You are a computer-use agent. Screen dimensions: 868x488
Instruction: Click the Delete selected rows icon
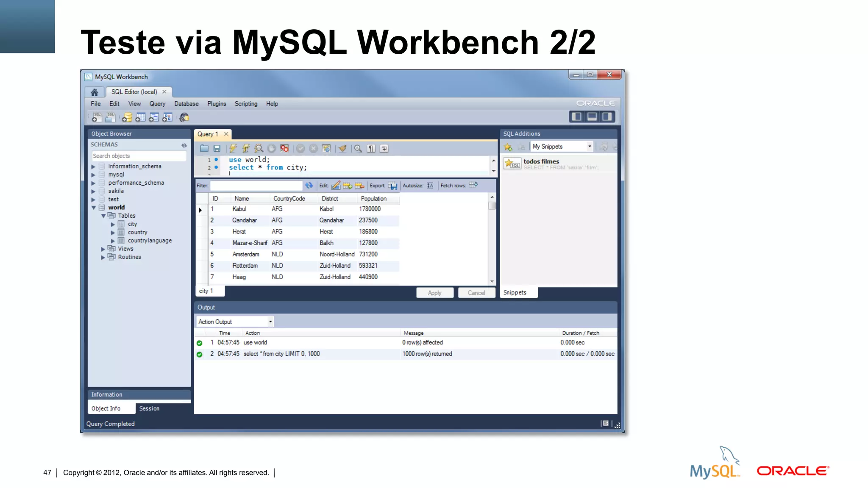click(x=359, y=186)
